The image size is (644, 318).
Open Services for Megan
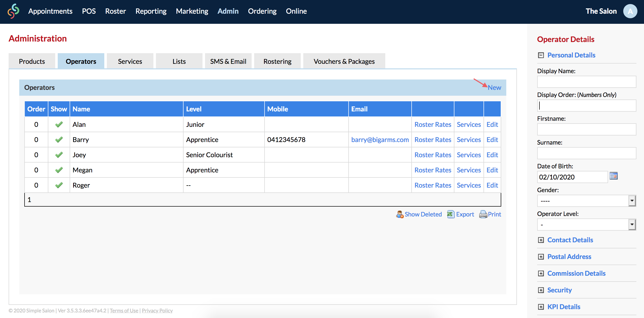pyautogui.click(x=469, y=170)
